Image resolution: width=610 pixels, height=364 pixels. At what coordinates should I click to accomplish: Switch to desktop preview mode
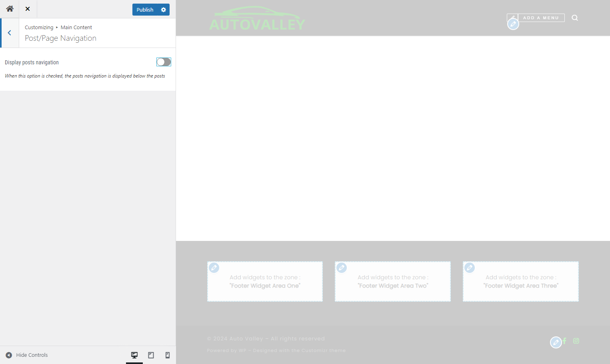tap(134, 355)
